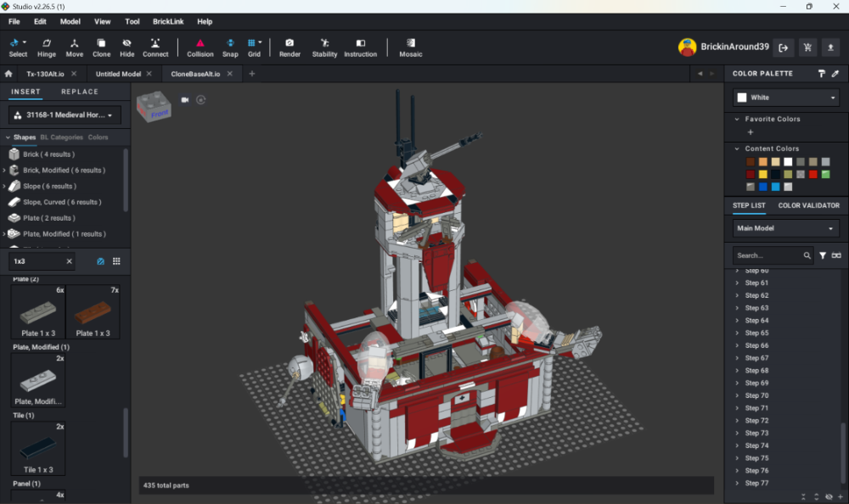Viewport: 849px width, 504px height.
Task: Click the sign out icon
Action: [x=783, y=48]
